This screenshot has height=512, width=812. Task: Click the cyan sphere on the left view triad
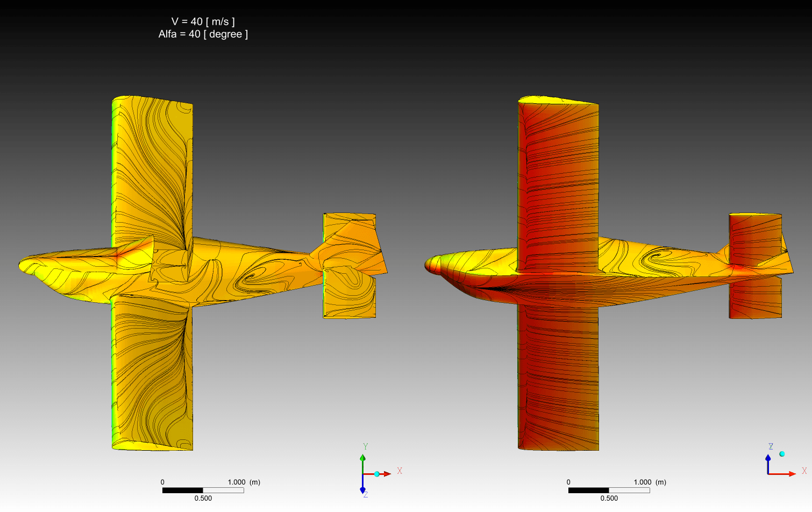coord(377,474)
